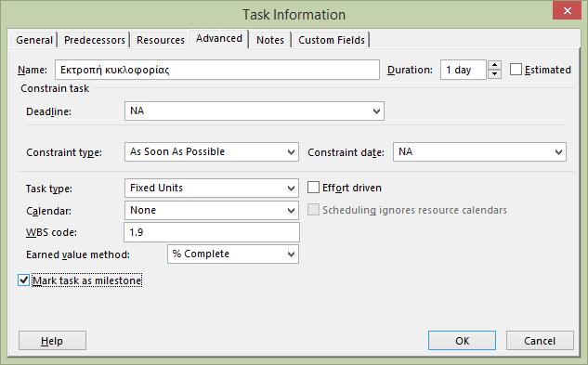Viewport: 588px width, 365px height.
Task: Select the Advanced tab
Action: 219,39
